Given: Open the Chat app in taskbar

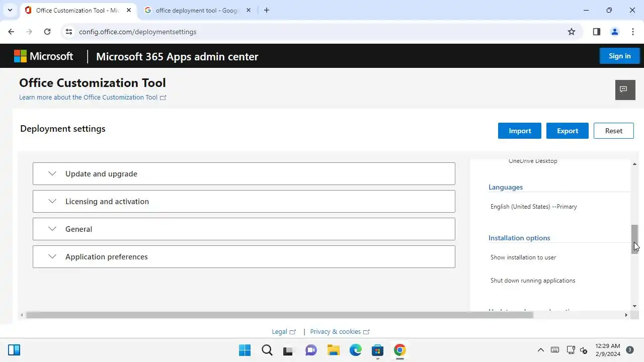Looking at the screenshot, I should 311,350.
